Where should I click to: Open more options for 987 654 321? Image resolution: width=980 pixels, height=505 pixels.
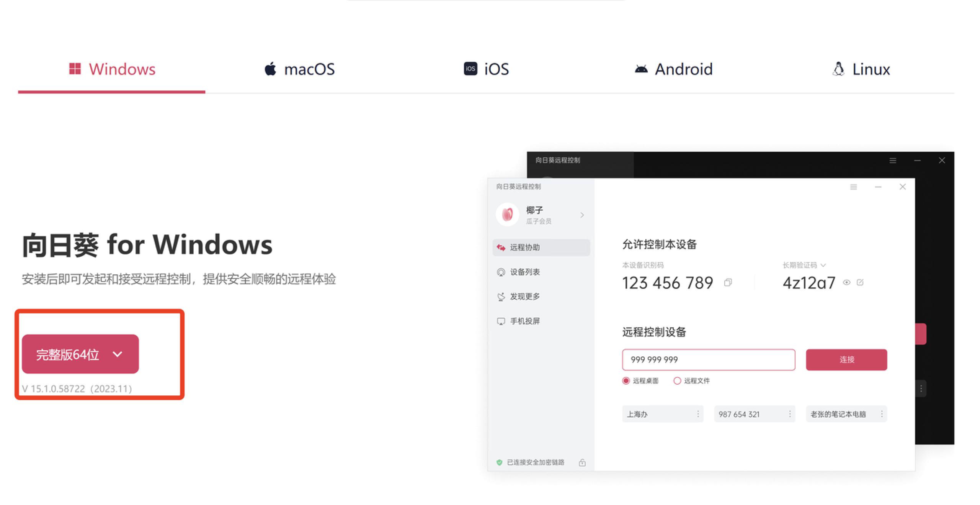(790, 414)
